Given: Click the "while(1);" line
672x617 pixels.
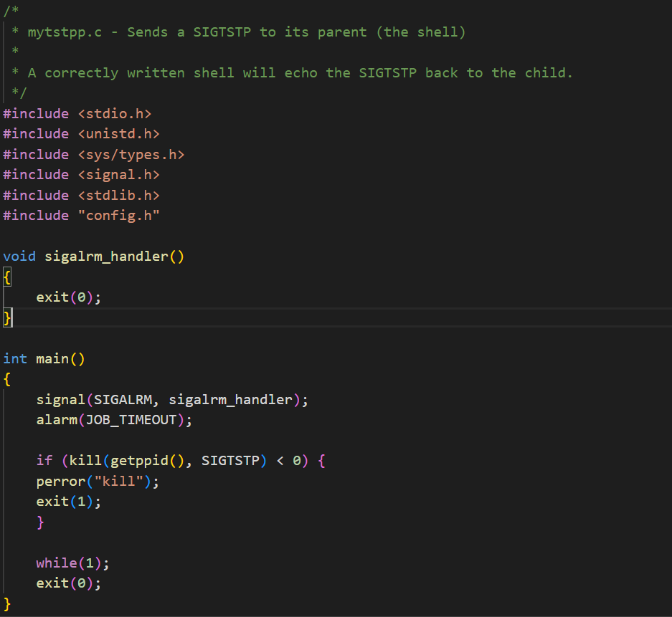Looking at the screenshot, I should [73, 563].
